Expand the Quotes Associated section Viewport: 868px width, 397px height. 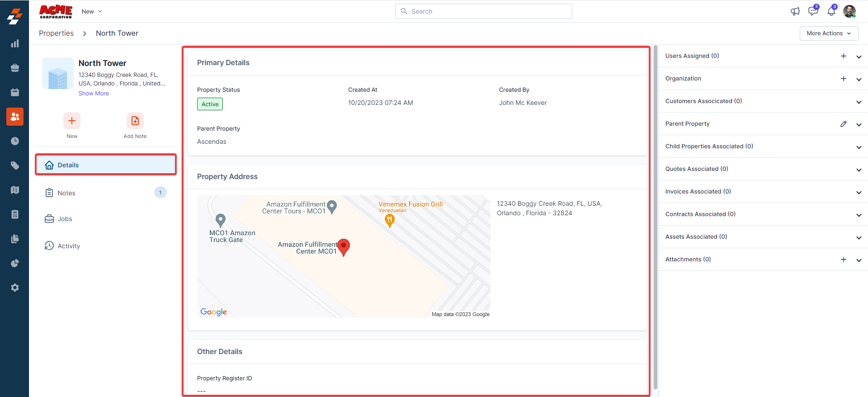tap(859, 170)
